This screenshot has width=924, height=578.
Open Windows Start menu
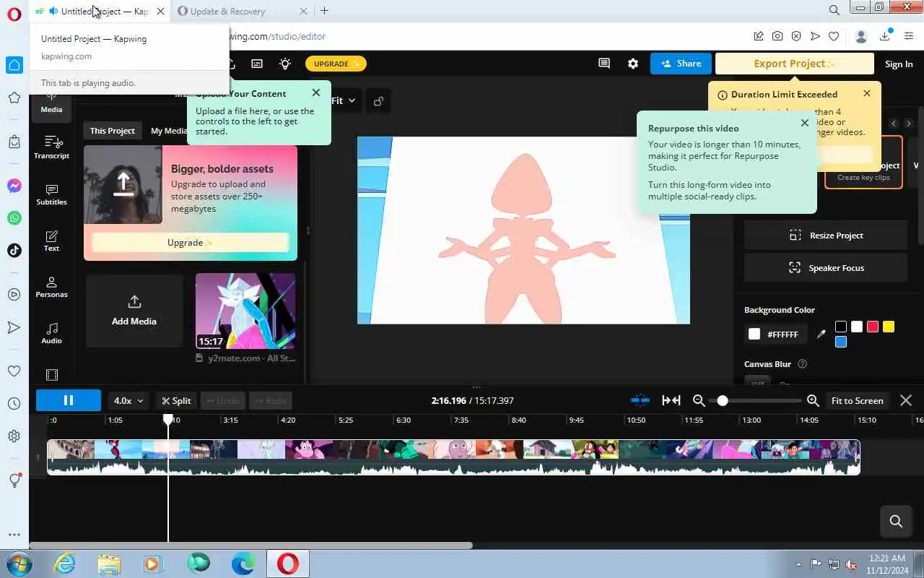[x=19, y=564]
